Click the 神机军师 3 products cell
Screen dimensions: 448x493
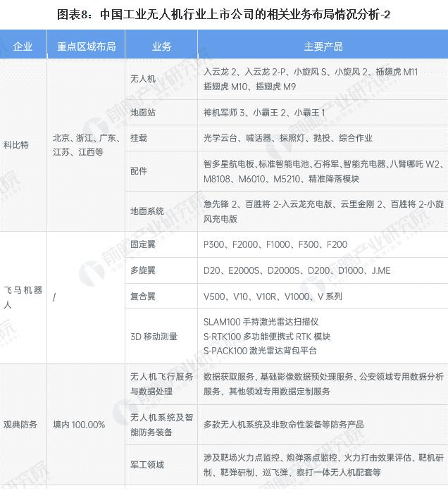pyautogui.click(x=323, y=113)
